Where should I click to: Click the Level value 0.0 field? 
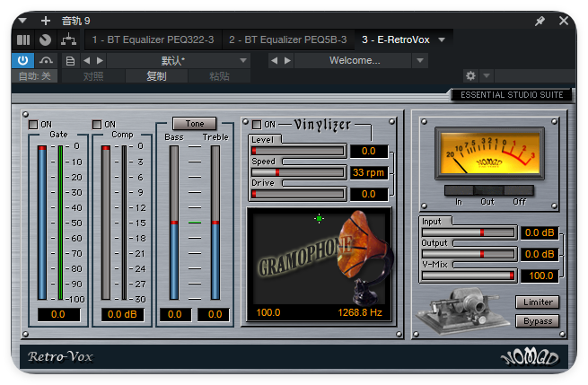pyautogui.click(x=369, y=151)
